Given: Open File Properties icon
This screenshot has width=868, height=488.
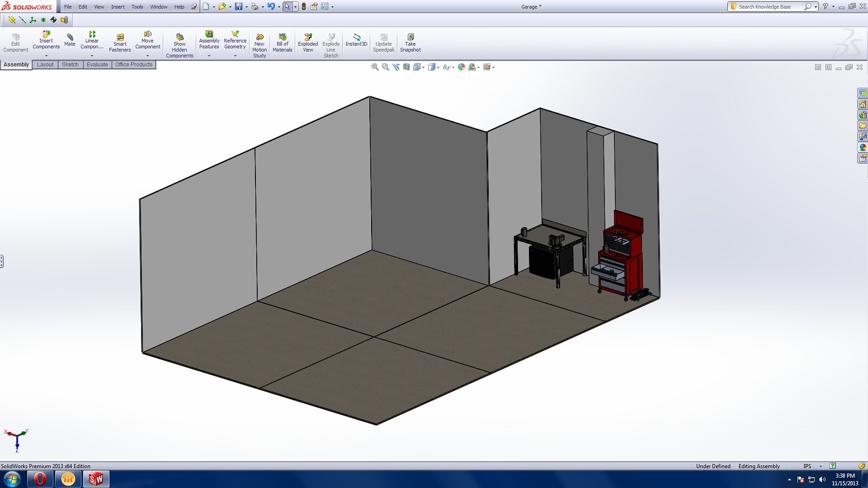Looking at the screenshot, I should click(x=314, y=7).
